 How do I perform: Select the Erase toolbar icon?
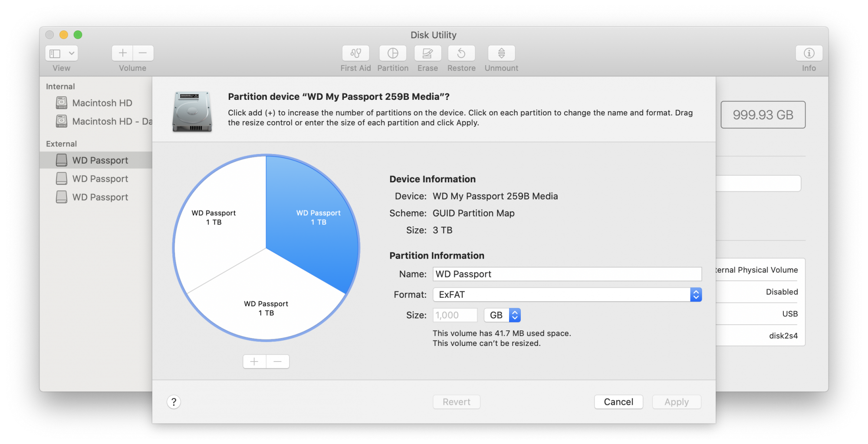point(427,53)
